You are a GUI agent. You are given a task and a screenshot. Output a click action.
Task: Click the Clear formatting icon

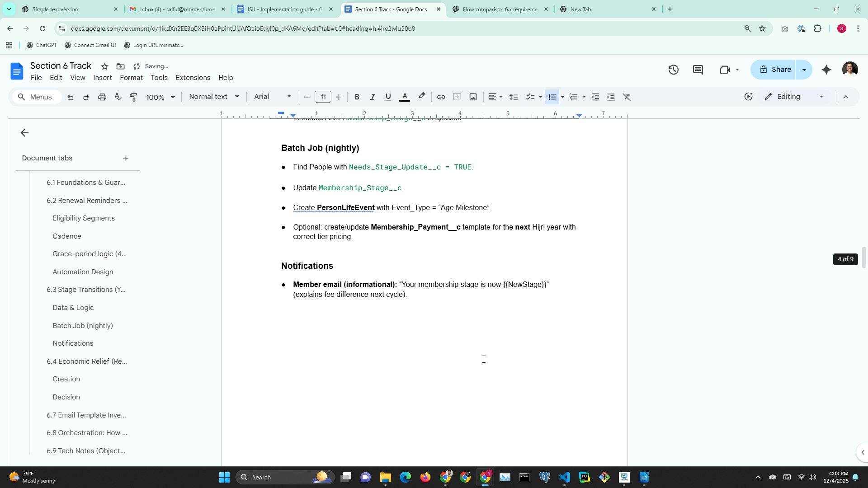coord(627,97)
